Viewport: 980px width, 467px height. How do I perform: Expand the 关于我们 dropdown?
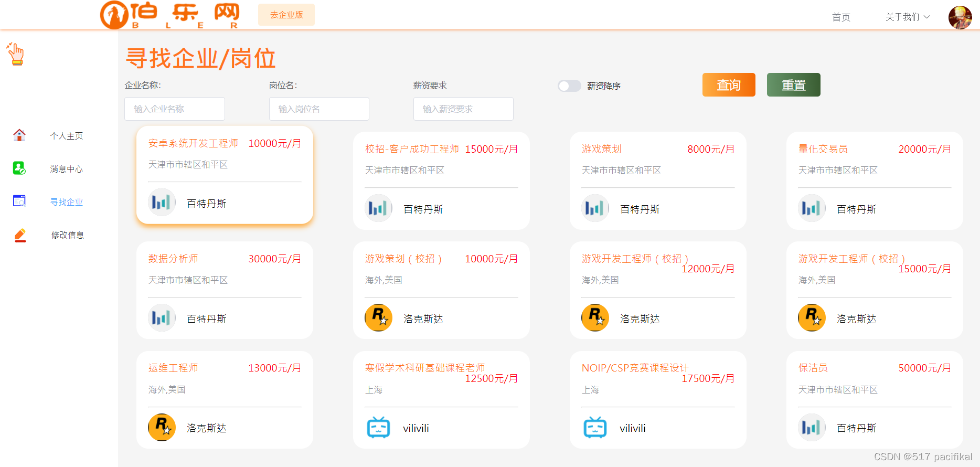point(907,17)
